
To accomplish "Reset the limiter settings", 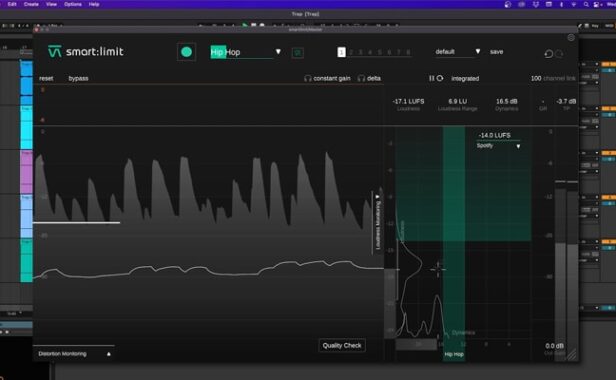I will click(x=46, y=78).
